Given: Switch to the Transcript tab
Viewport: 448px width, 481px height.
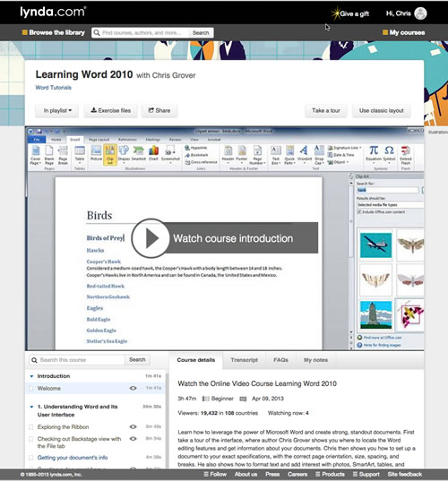Looking at the screenshot, I should [245, 360].
